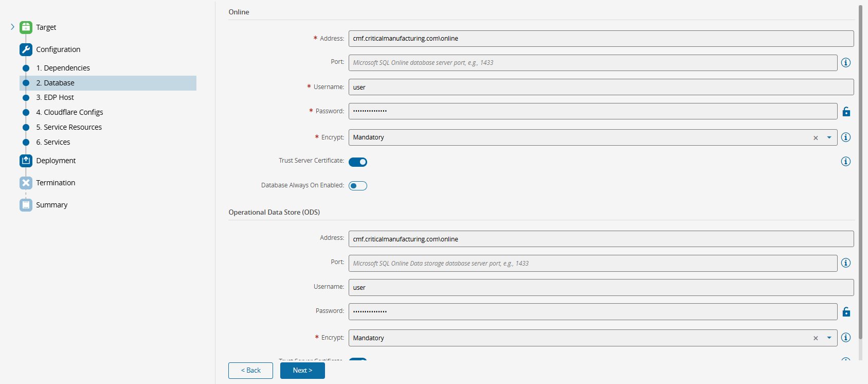This screenshot has width=868, height=384.
Task: Click the Summary step icon
Action: click(26, 205)
